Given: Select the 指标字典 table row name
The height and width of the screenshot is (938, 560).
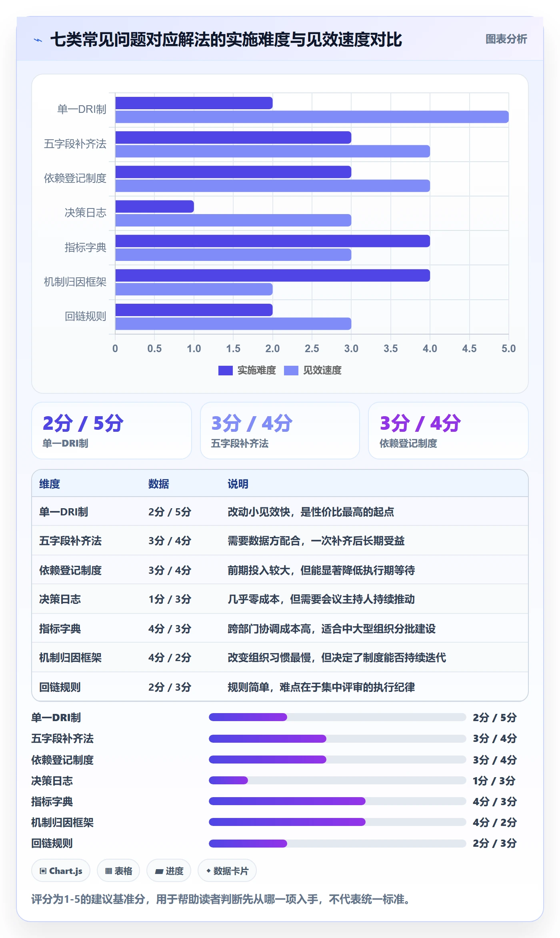Looking at the screenshot, I should tap(60, 629).
